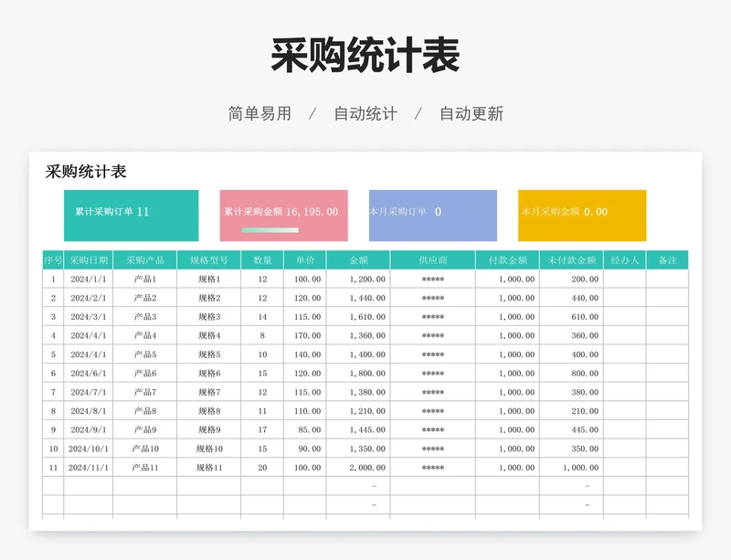The height and width of the screenshot is (560, 731).
Task: Select the quantity cell 14
Action: click(262, 317)
